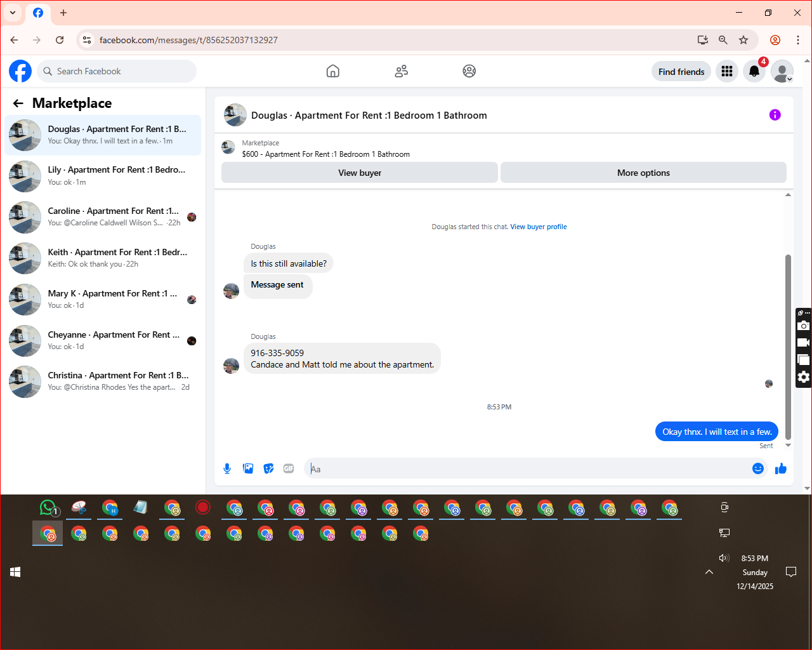Open the Windows Start menu

pos(15,573)
